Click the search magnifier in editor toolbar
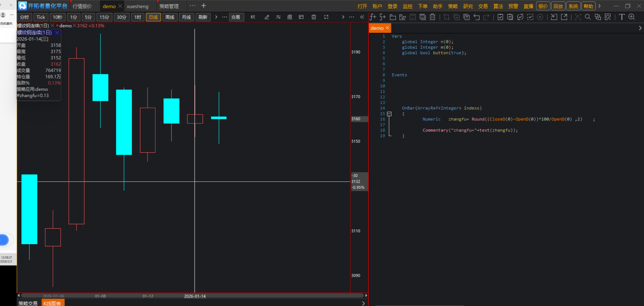The height and width of the screenshot is (306, 644). (588, 17)
